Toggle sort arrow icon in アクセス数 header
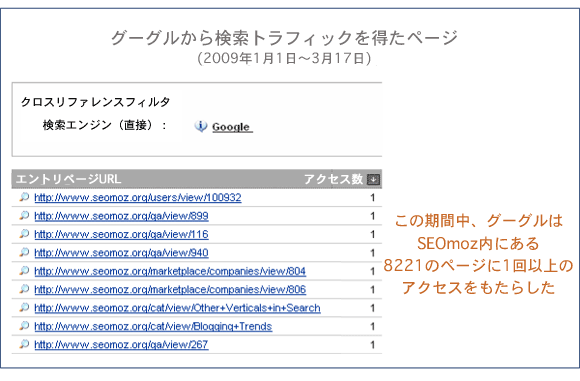This screenshot has width=580, height=381. 373,179
